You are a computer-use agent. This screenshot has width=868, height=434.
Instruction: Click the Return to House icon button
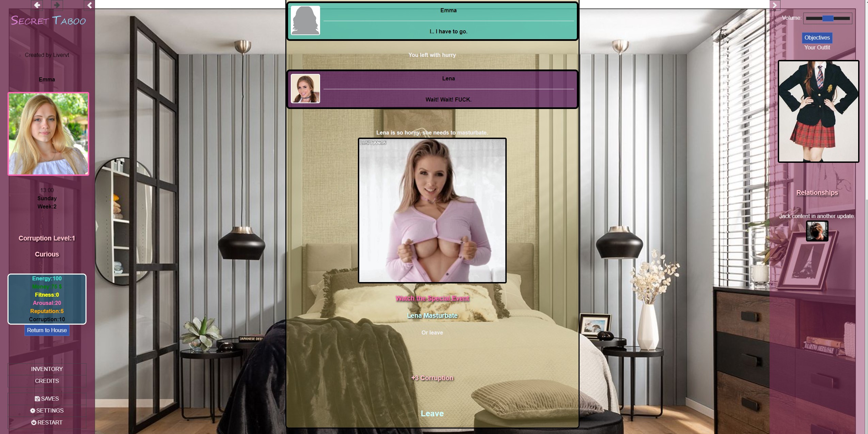(47, 330)
